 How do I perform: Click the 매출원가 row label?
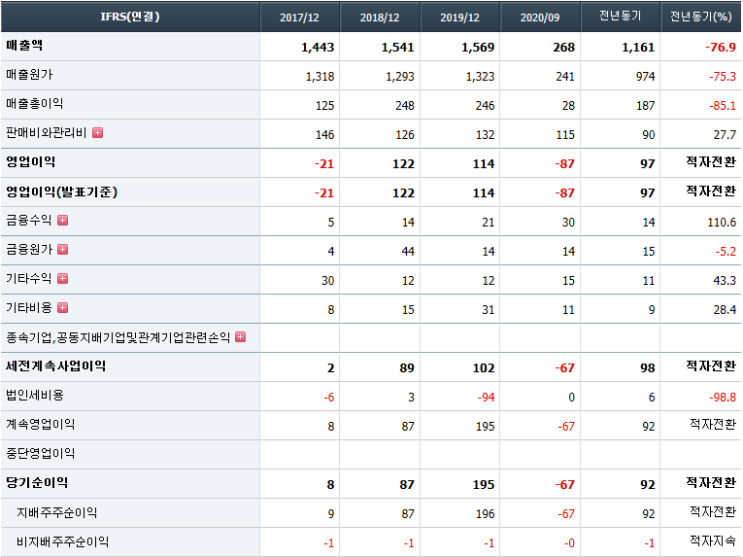click(29, 74)
